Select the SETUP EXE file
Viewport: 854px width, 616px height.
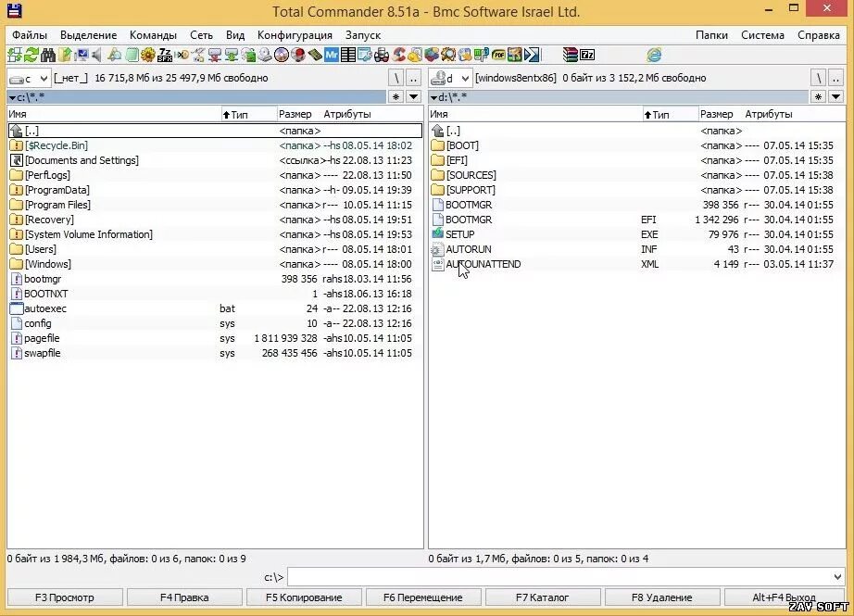(x=636, y=234)
